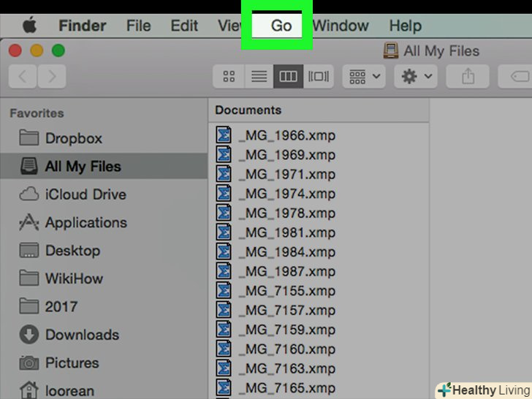Click the All My Files sidebar icon
Viewport: 532px width, 399px height.
(x=28, y=166)
